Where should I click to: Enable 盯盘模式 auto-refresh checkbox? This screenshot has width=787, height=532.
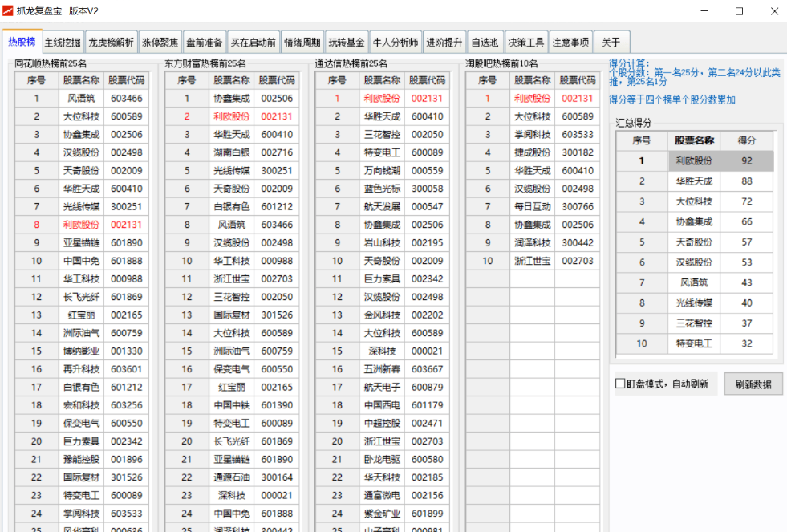pos(620,384)
